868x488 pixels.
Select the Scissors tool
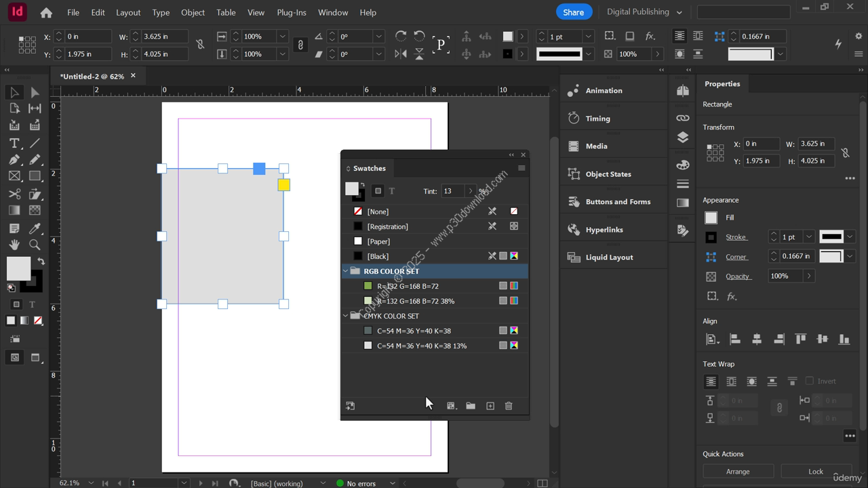14,194
